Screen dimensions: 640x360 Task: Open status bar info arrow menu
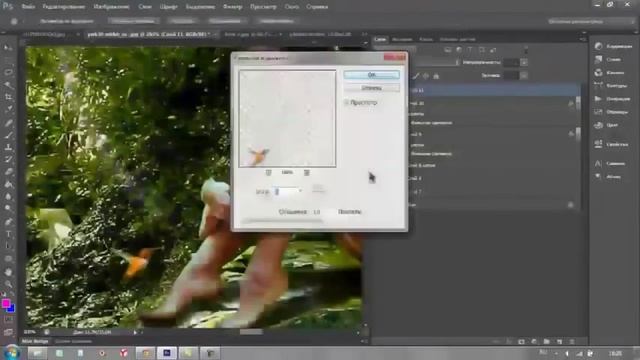click(x=135, y=332)
